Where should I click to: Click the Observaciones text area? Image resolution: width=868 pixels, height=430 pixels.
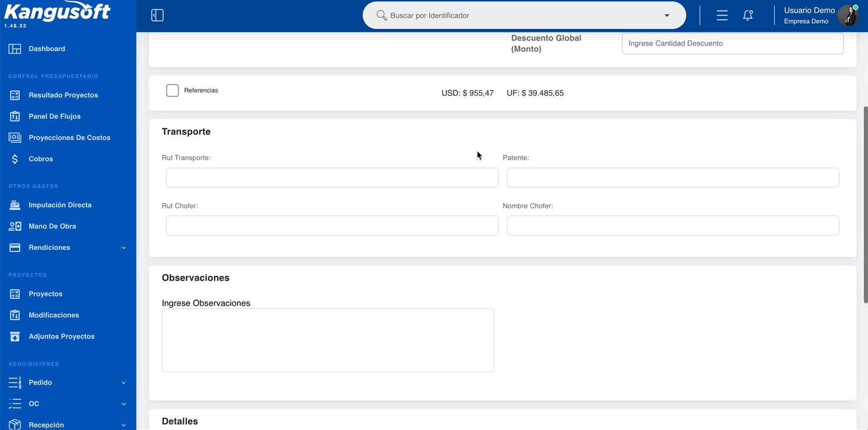click(x=328, y=340)
